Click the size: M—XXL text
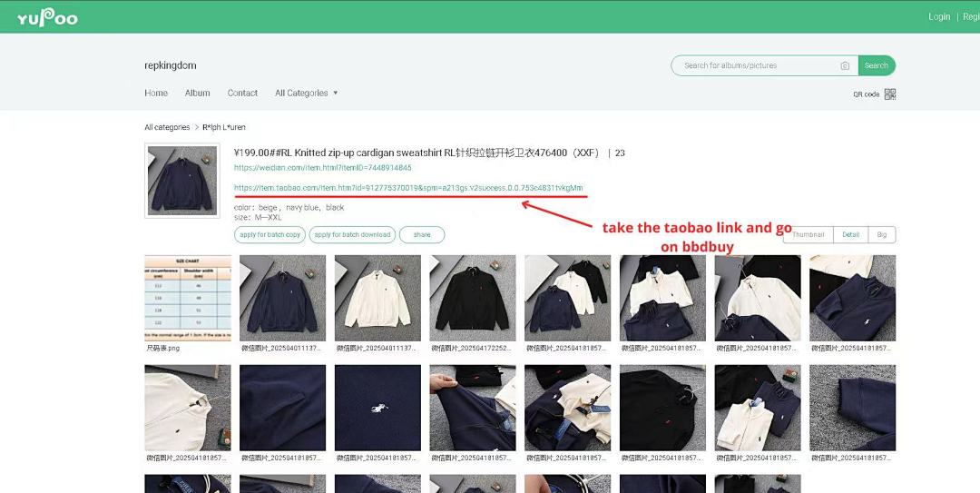The height and width of the screenshot is (493, 980). click(258, 217)
